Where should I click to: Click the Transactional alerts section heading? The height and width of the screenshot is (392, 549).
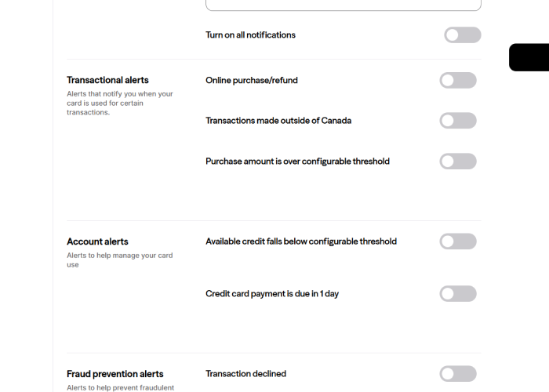click(107, 80)
